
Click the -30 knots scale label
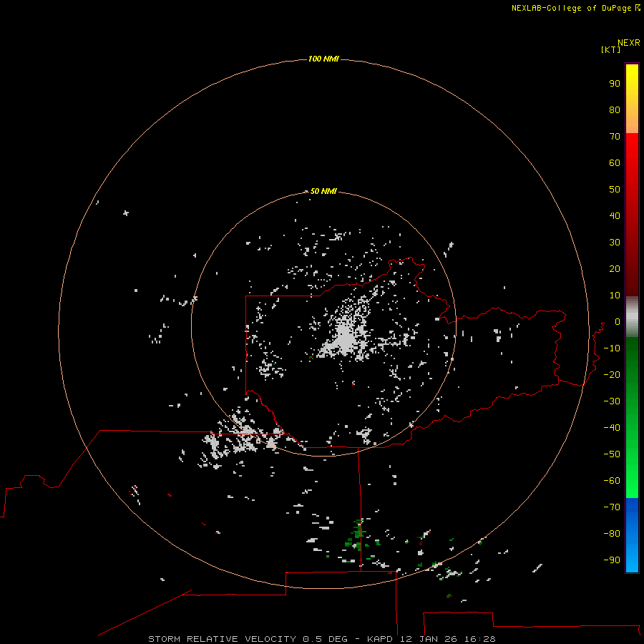coord(612,401)
